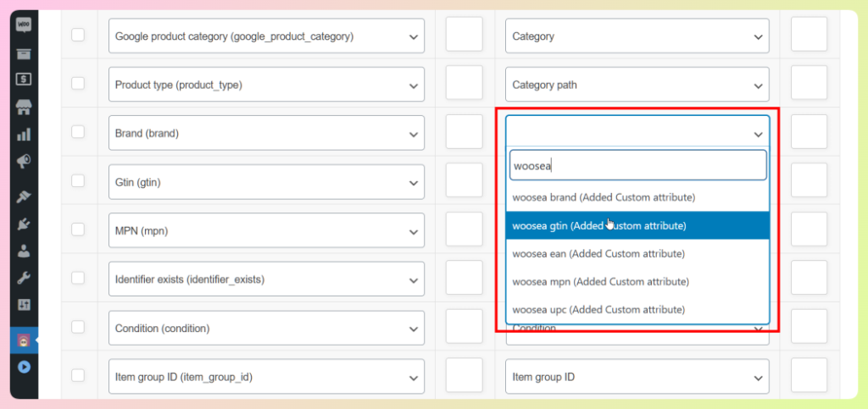868x409 pixels.
Task: Click prefix box in MPN row
Action: [464, 229]
